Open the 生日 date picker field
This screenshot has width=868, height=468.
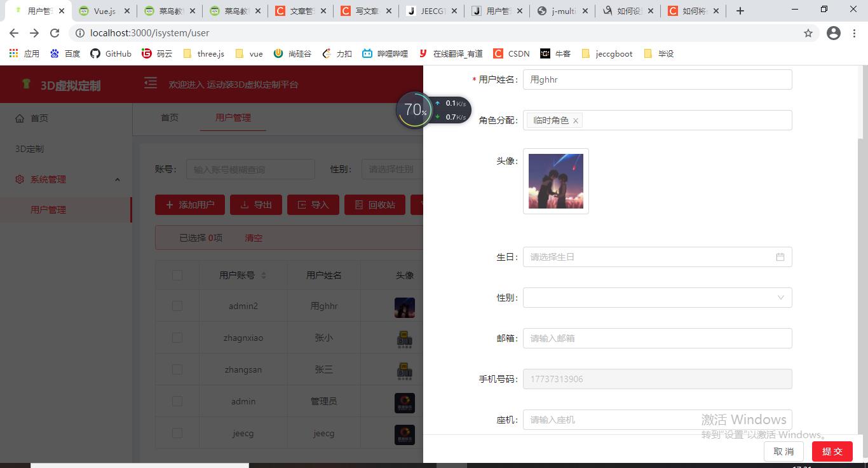click(x=657, y=257)
